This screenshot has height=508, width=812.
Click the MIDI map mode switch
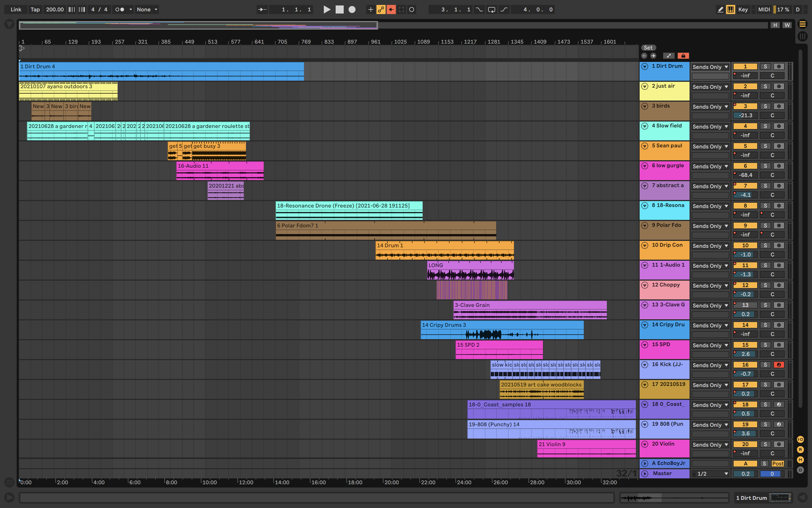(x=764, y=9)
